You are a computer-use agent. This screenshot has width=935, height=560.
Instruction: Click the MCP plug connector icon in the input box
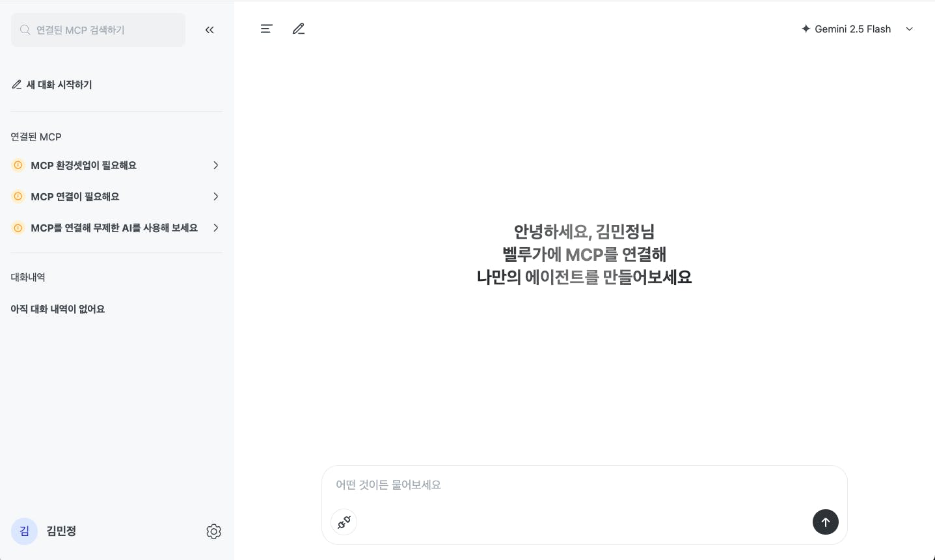pos(344,522)
